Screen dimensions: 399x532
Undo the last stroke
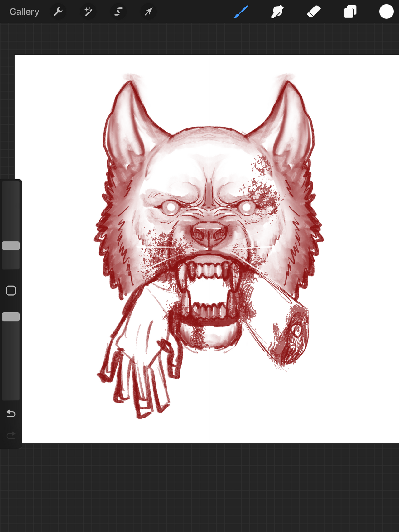tap(11, 414)
